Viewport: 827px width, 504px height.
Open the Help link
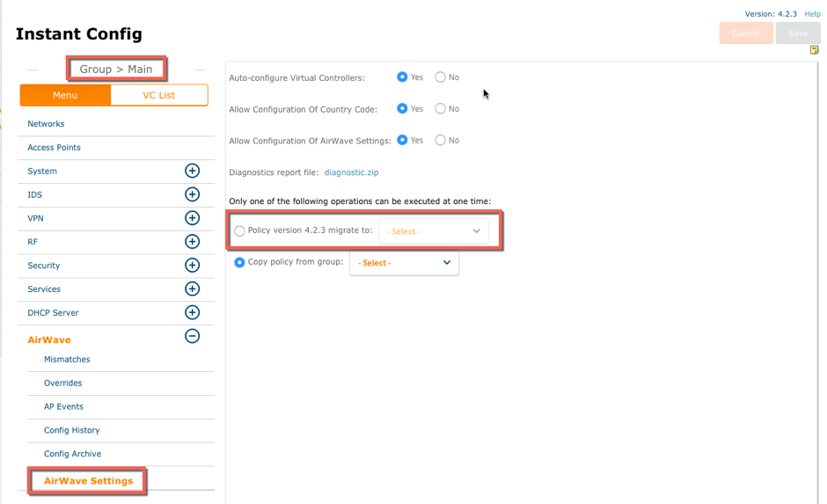[812, 14]
